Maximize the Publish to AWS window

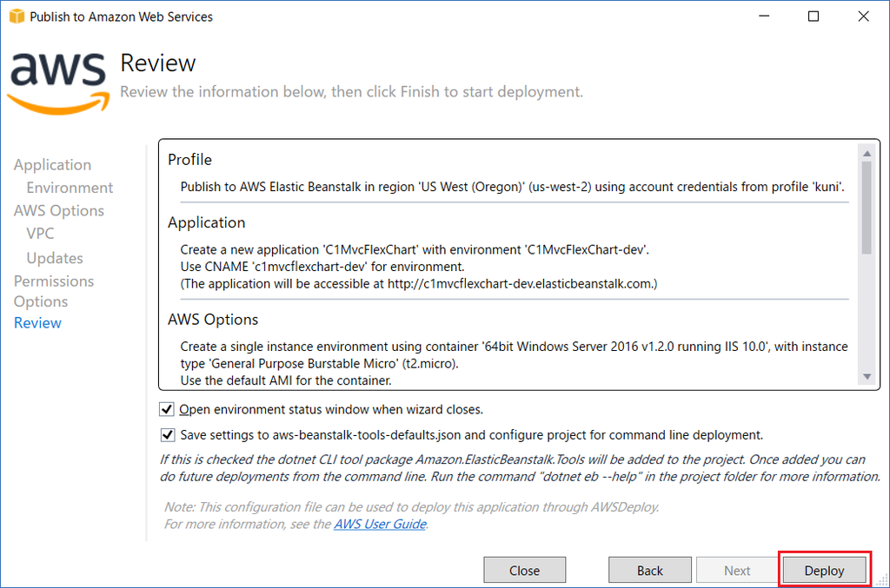tap(814, 17)
